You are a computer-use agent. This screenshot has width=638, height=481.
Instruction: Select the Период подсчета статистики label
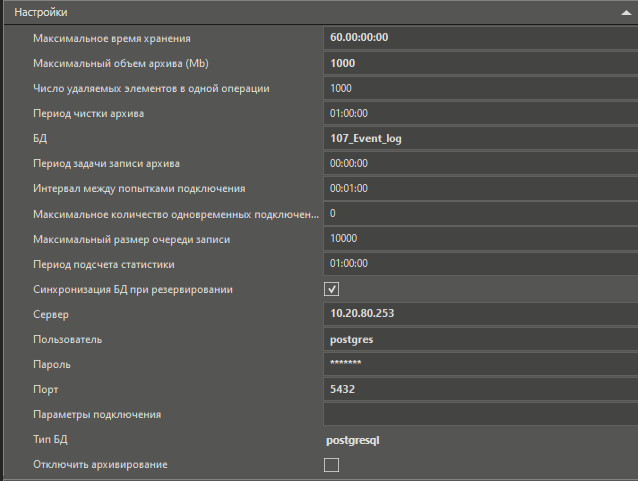pyautogui.click(x=104, y=264)
